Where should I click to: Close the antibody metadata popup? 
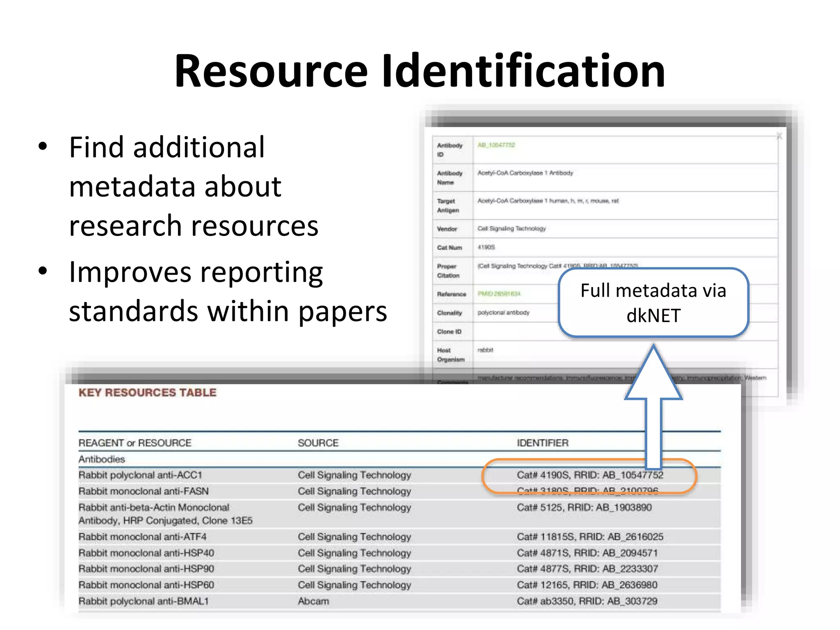[779, 136]
